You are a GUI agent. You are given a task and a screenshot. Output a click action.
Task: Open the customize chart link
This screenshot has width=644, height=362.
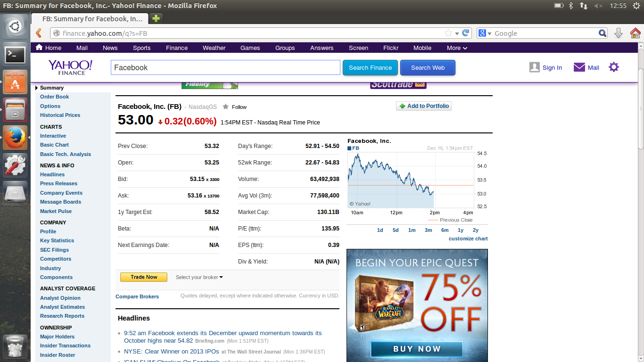pos(468,239)
